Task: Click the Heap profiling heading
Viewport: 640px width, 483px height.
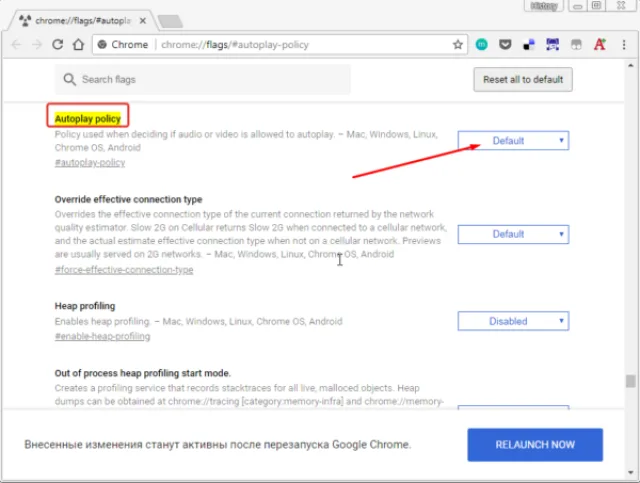Action: [x=85, y=306]
